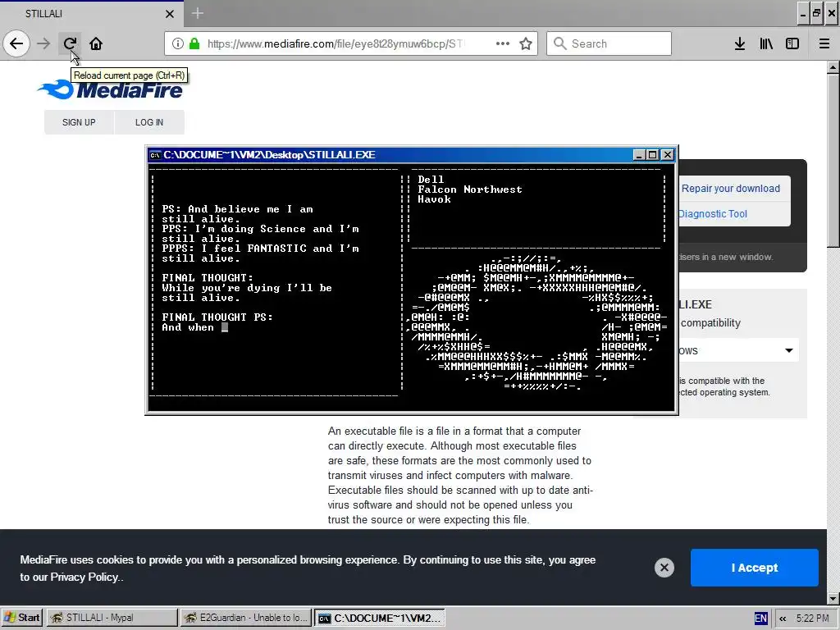Image resolution: width=840 pixels, height=630 pixels.
Task: Reload the current page
Action: click(x=70, y=43)
